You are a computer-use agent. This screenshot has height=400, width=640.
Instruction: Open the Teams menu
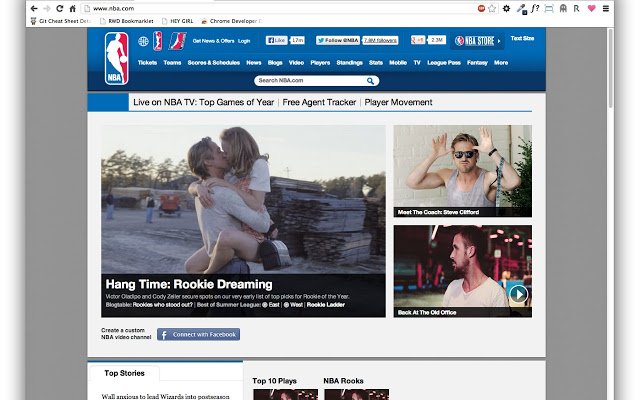pyautogui.click(x=172, y=63)
